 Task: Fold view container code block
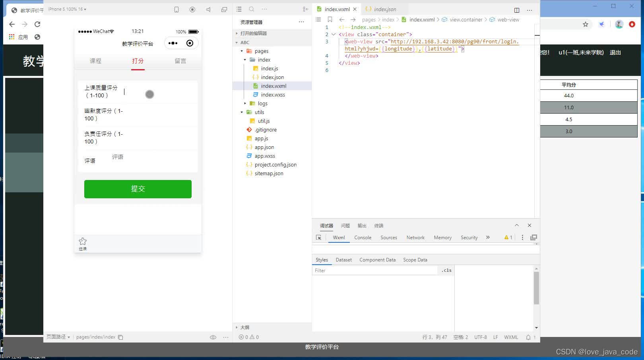(x=334, y=35)
